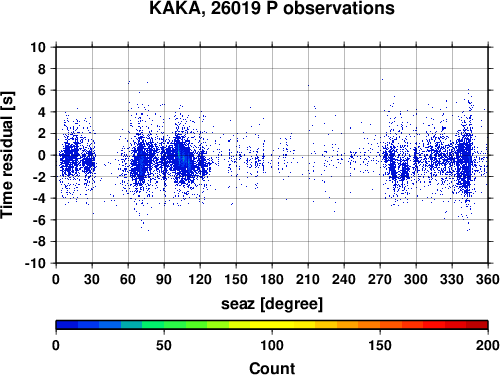Click the colorbar tick label 100
Viewport: 500px width, 375px height.
coord(272,345)
